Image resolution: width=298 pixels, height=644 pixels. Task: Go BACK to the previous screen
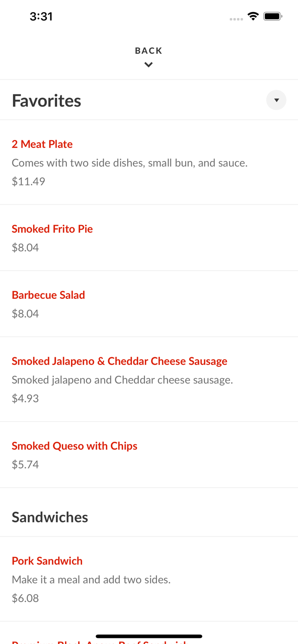(x=149, y=50)
